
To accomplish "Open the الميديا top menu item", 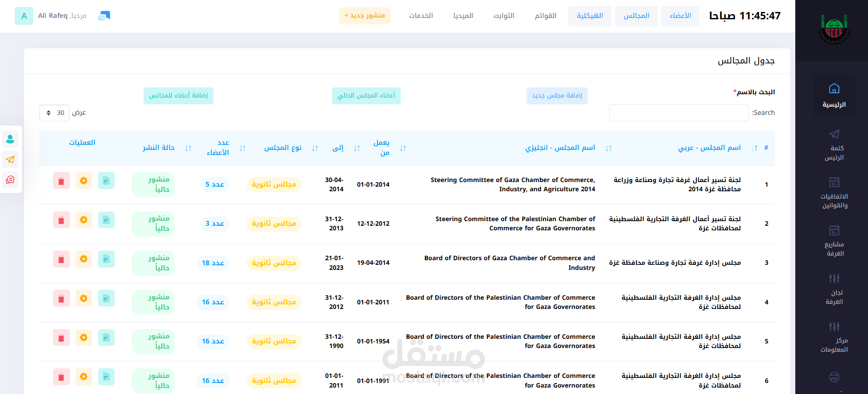I will [463, 16].
